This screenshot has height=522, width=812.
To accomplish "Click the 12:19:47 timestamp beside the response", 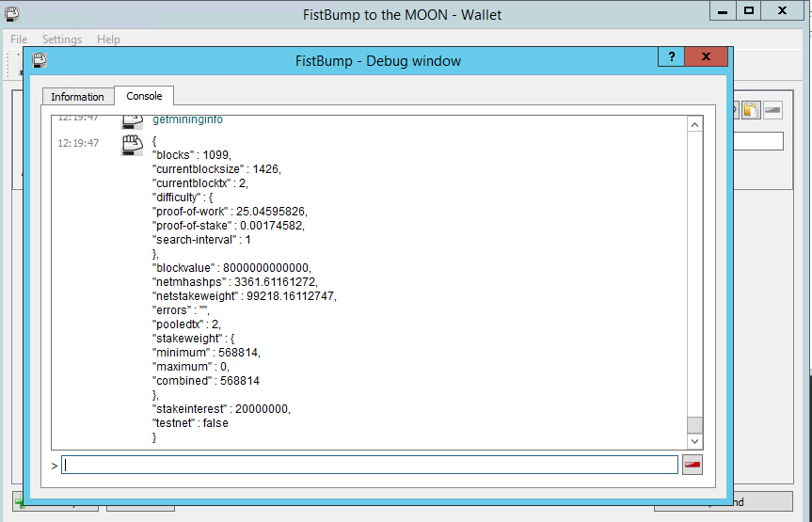I will pos(78,144).
